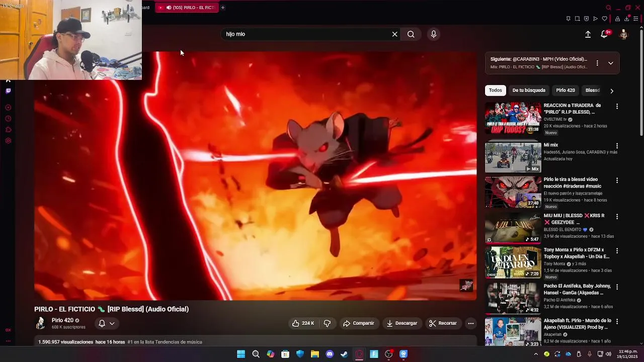Open browser tab search magnifier

(x=608, y=8)
